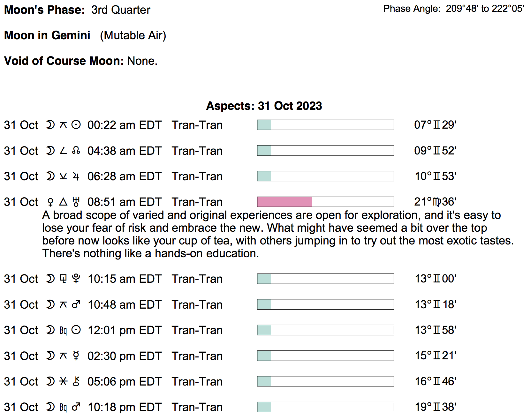Image resolution: width=530 pixels, height=420 pixels.
Task: Select the "Void of Course Moon" label
Action: point(64,61)
